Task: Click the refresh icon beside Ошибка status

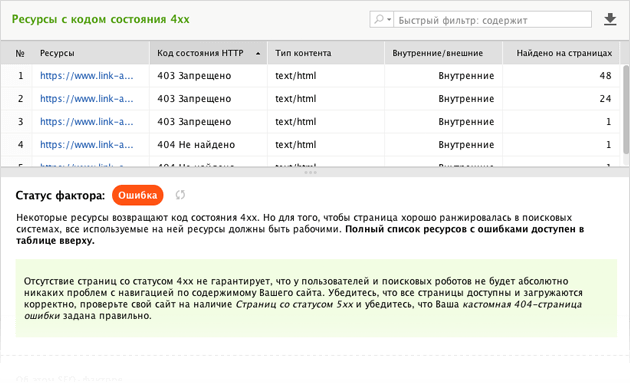Action: (180, 195)
